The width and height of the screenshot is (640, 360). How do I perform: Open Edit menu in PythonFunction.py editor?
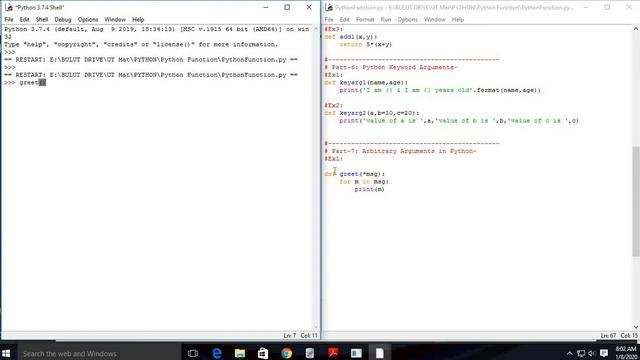pos(344,20)
